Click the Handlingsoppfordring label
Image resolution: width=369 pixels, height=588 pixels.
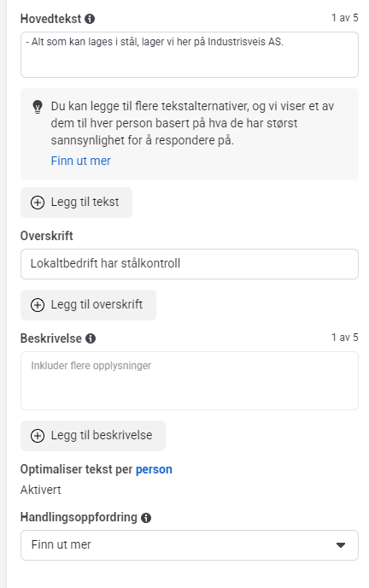(79, 518)
